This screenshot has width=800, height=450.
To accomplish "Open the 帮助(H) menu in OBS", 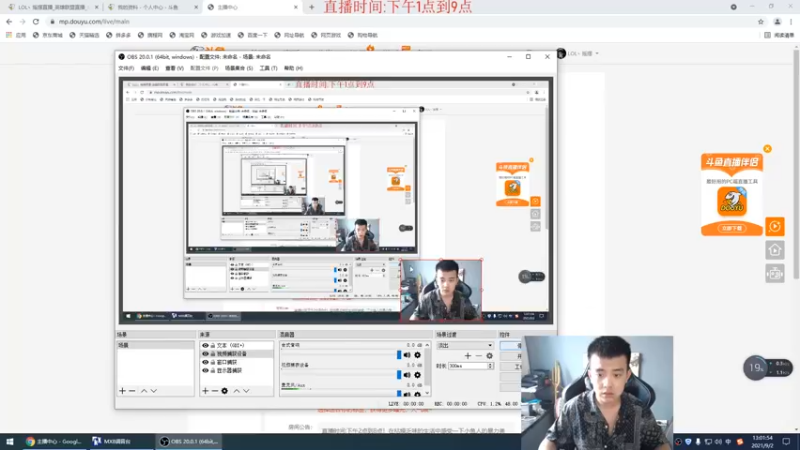I will point(293,68).
